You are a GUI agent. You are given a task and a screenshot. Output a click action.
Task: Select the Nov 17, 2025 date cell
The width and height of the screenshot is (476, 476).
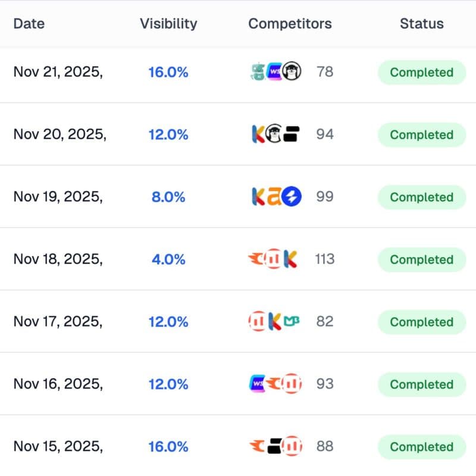(58, 322)
